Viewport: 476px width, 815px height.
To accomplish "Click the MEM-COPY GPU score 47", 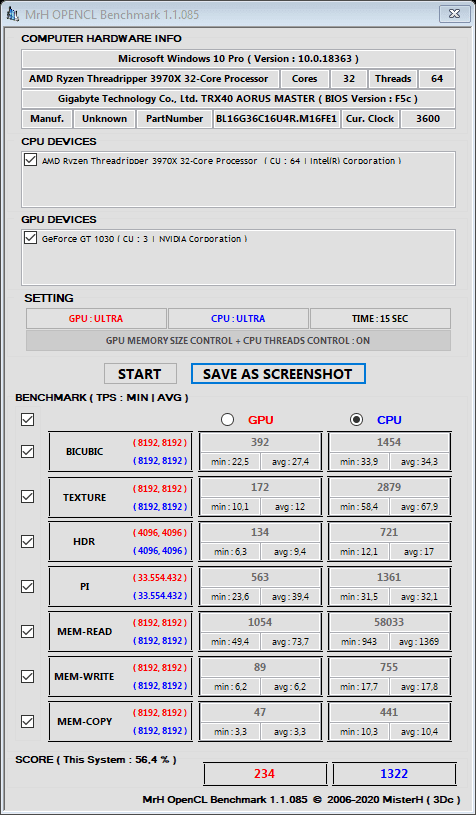I will (x=260, y=712).
